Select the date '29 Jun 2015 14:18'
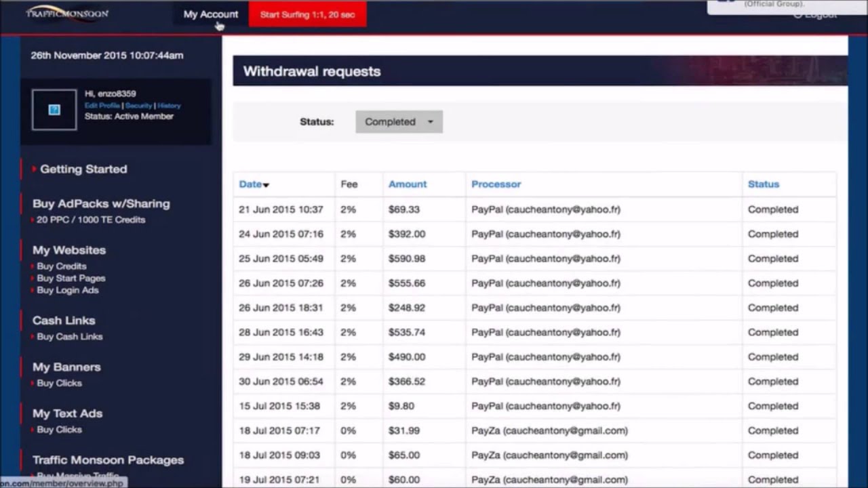The height and width of the screenshot is (488, 868). pos(281,357)
